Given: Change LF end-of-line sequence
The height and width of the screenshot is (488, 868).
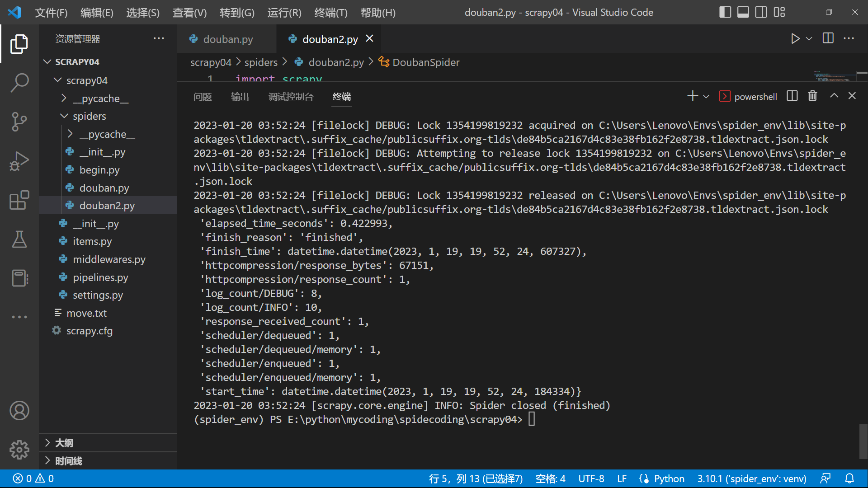Looking at the screenshot, I should 622,479.
